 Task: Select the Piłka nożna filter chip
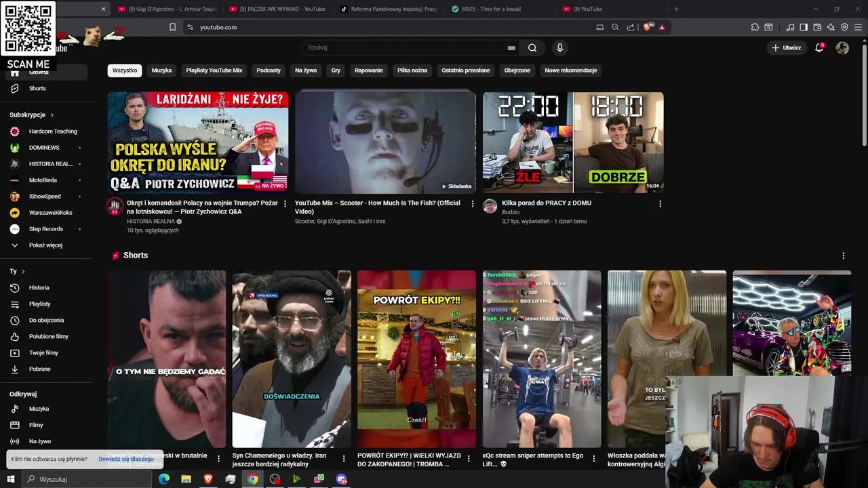click(x=412, y=70)
